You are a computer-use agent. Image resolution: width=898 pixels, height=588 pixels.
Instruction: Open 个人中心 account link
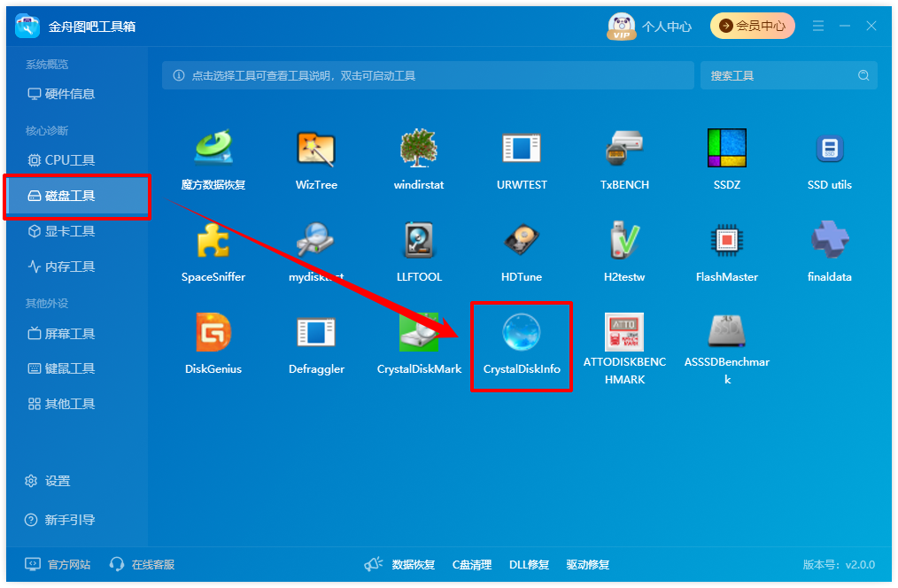tap(667, 27)
